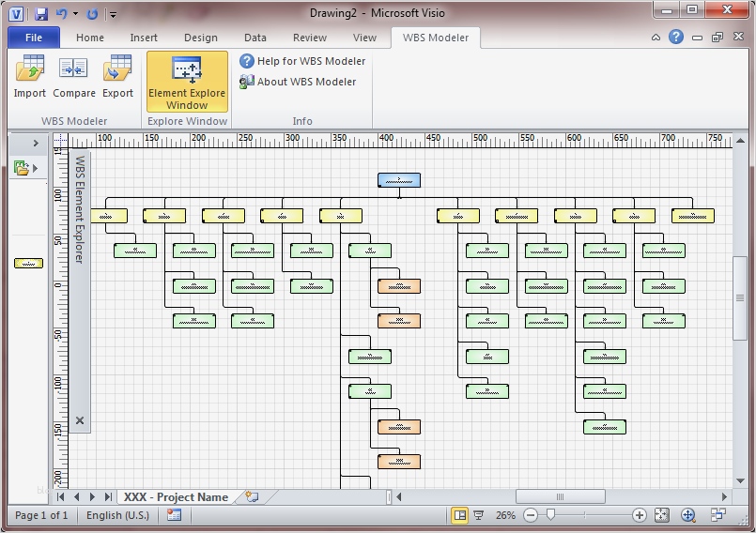Click the macro recording status icon
This screenshot has height=533, width=756.
tap(174, 515)
